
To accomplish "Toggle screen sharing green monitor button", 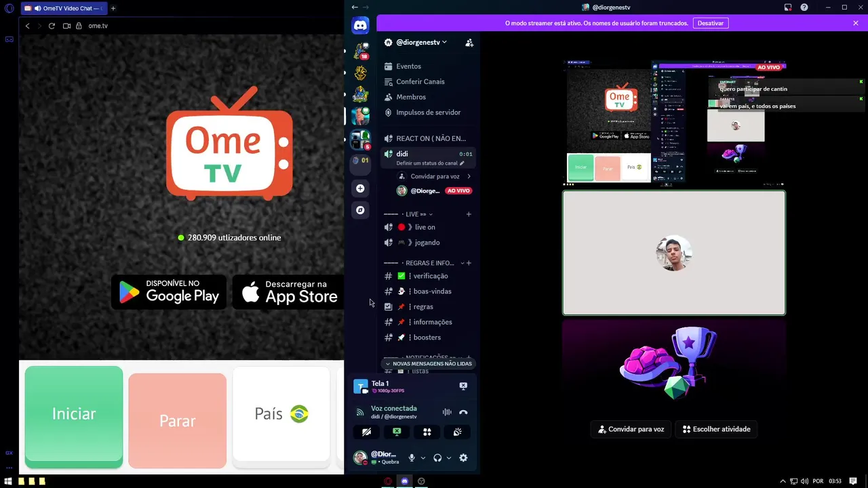I will coord(397,432).
